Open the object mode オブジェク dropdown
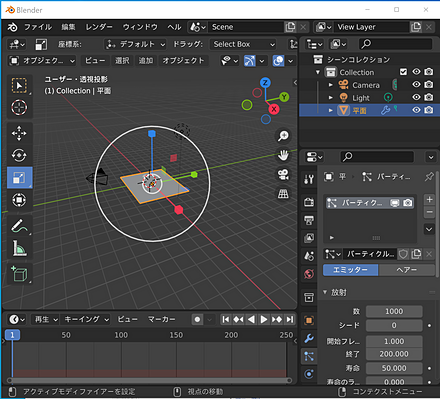The height and width of the screenshot is (399, 440). [x=42, y=61]
